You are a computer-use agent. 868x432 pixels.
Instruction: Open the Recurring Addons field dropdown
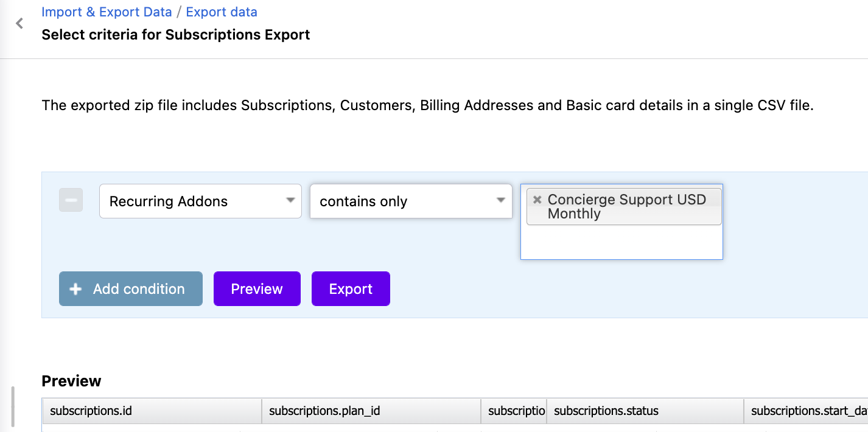tap(200, 201)
